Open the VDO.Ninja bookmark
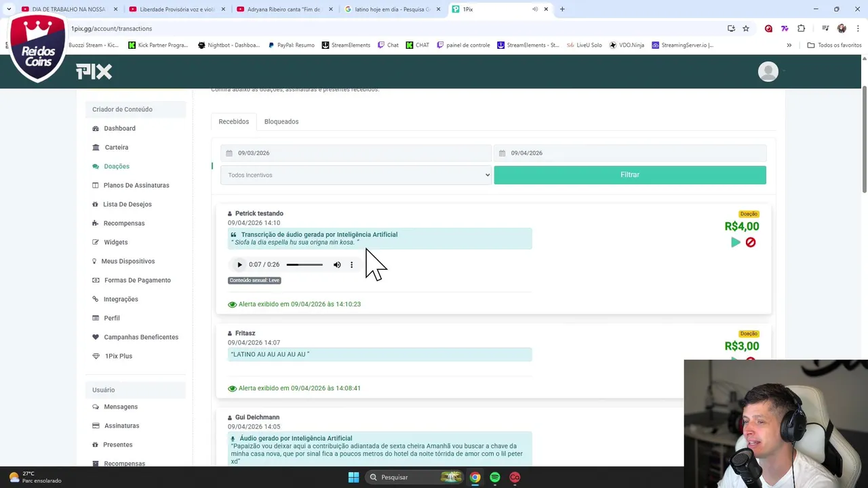This screenshot has height=488, width=868. [627, 45]
